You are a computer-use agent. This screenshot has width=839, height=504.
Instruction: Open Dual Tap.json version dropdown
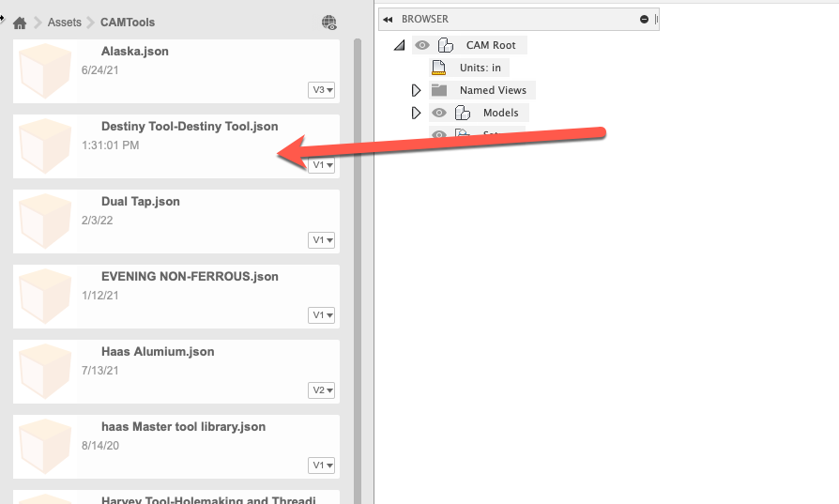(322, 240)
